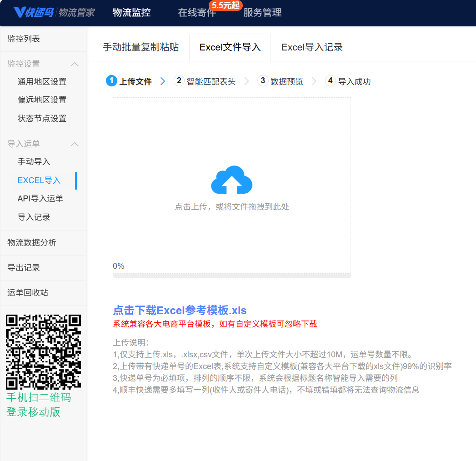Collapse the 导入运单 sidebar section
476x461 pixels.
pos(75,144)
